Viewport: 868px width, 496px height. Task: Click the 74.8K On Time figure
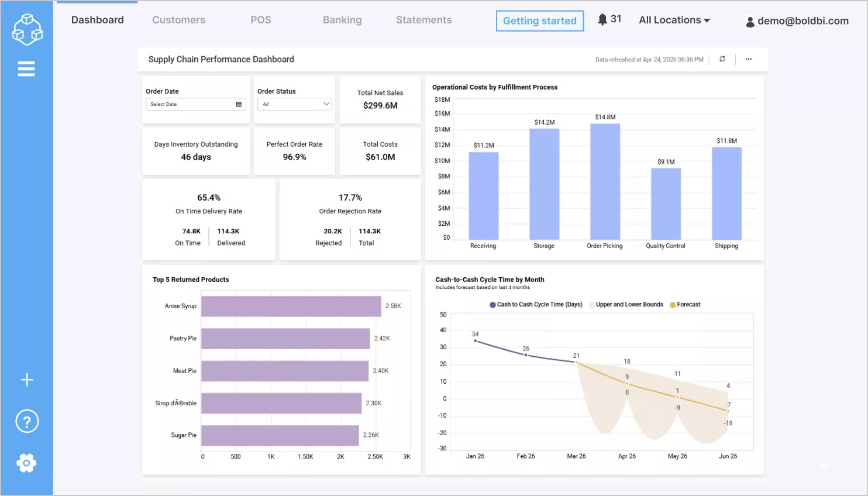pos(191,231)
